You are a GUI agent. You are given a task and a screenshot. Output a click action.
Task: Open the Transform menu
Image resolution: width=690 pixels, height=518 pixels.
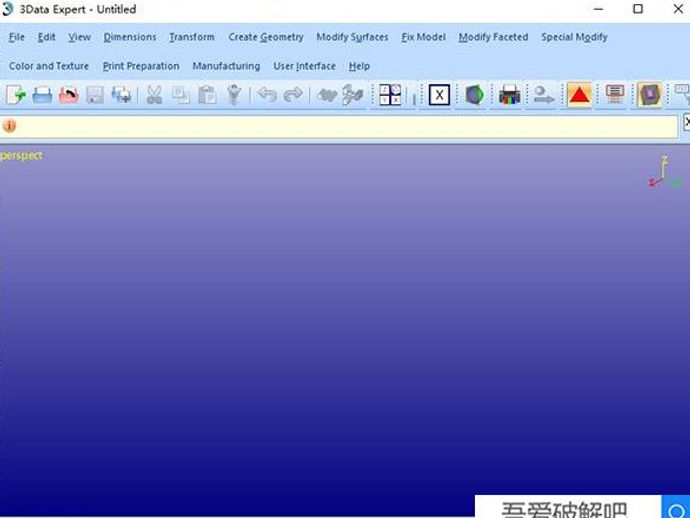click(x=192, y=37)
